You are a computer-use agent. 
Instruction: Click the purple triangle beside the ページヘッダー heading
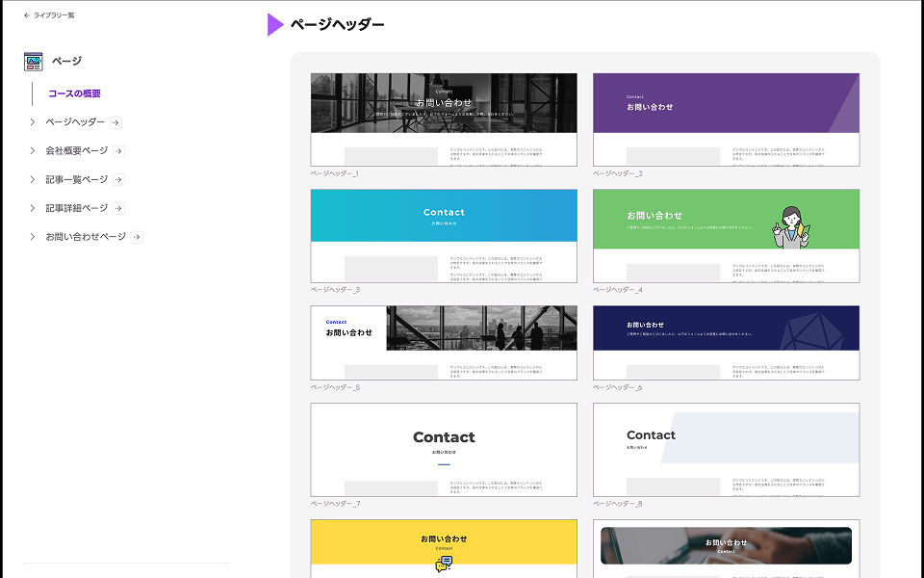point(275,24)
